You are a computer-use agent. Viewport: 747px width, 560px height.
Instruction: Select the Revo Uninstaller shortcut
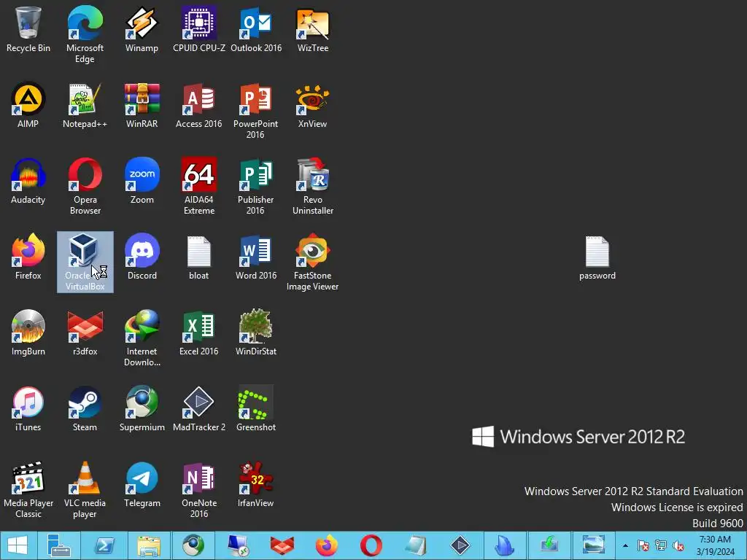coord(312,186)
